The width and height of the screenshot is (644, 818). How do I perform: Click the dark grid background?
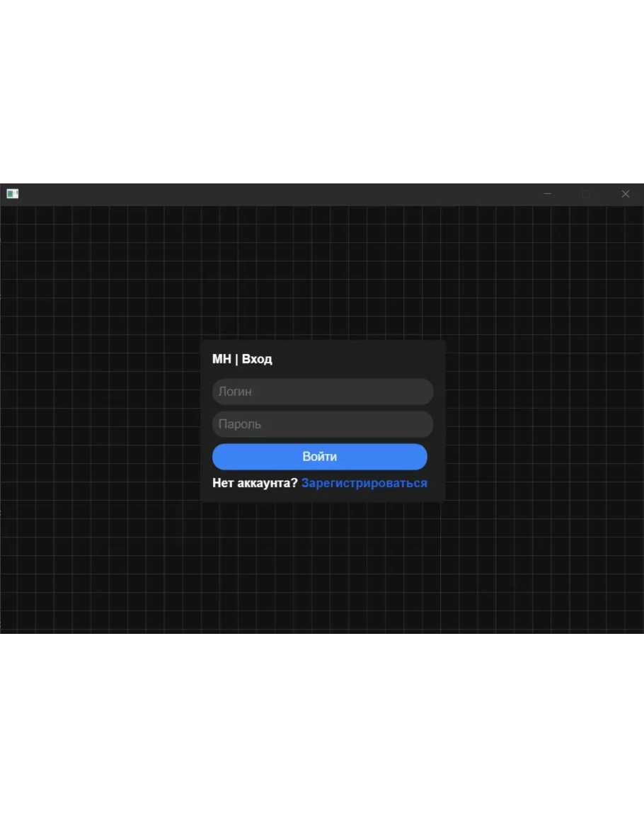[106, 319]
